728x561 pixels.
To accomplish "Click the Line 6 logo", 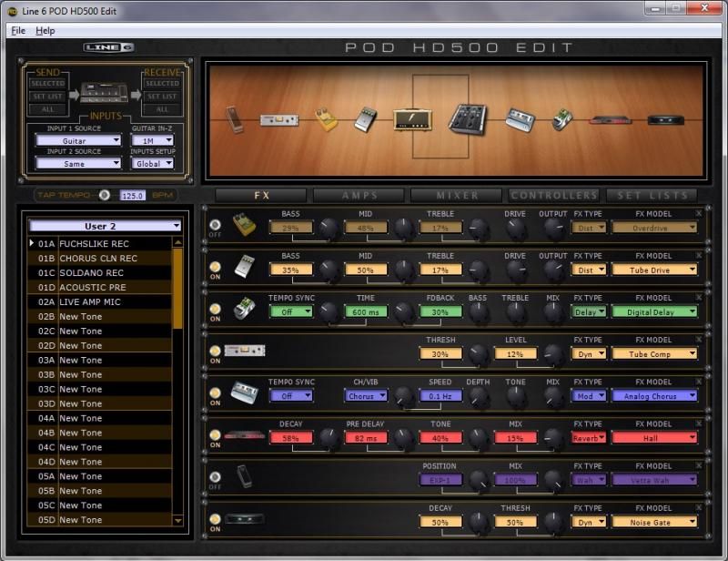I will [x=108, y=47].
